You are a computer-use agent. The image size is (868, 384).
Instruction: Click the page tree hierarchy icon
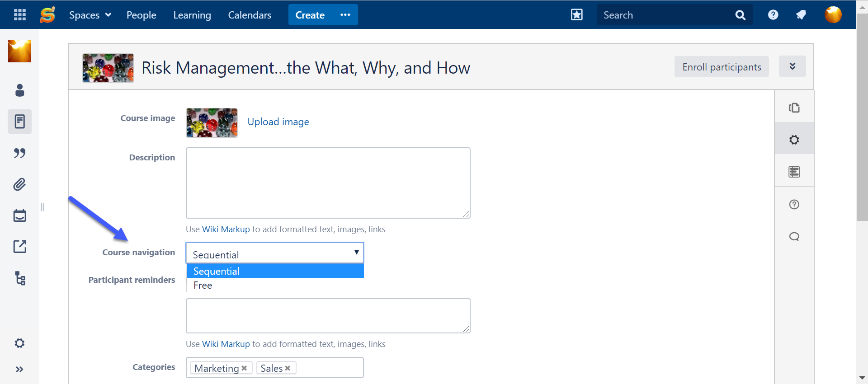coord(19,278)
